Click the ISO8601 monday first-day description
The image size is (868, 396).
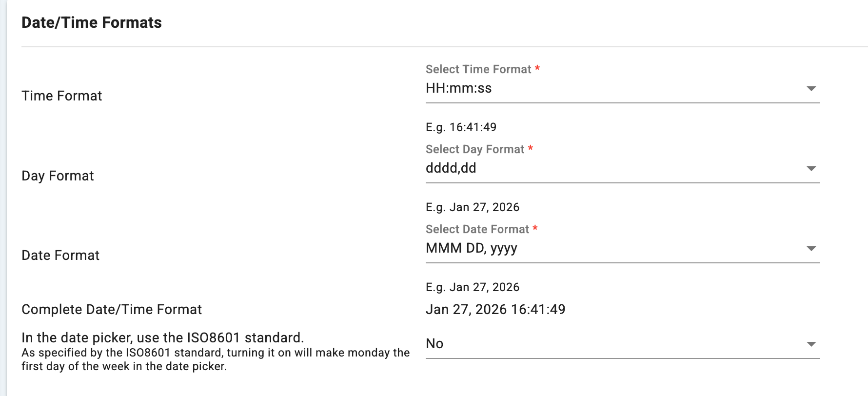pos(215,359)
